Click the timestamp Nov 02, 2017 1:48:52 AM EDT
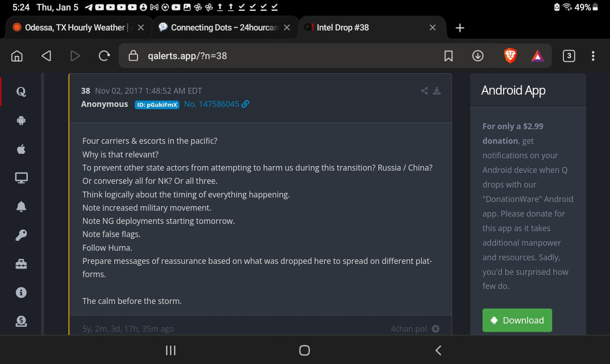This screenshot has width=610, height=364. click(148, 91)
